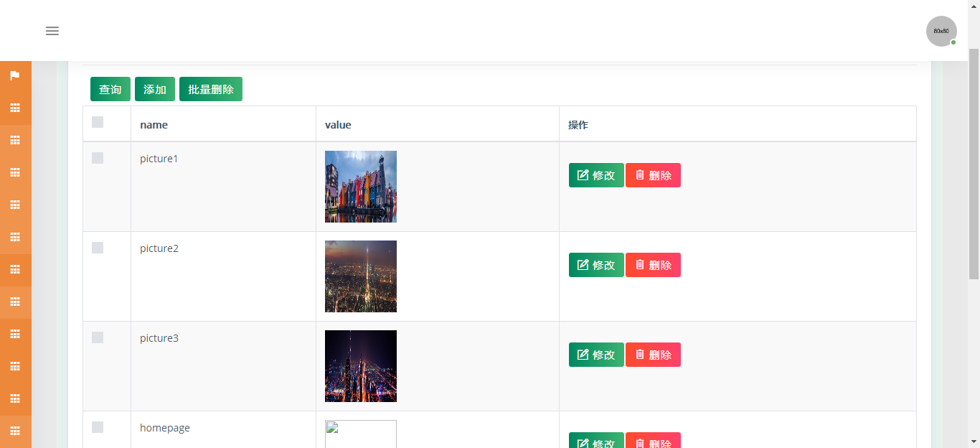Check the picture2 row checkbox
Viewport: 980px width, 448px height.
[98, 248]
